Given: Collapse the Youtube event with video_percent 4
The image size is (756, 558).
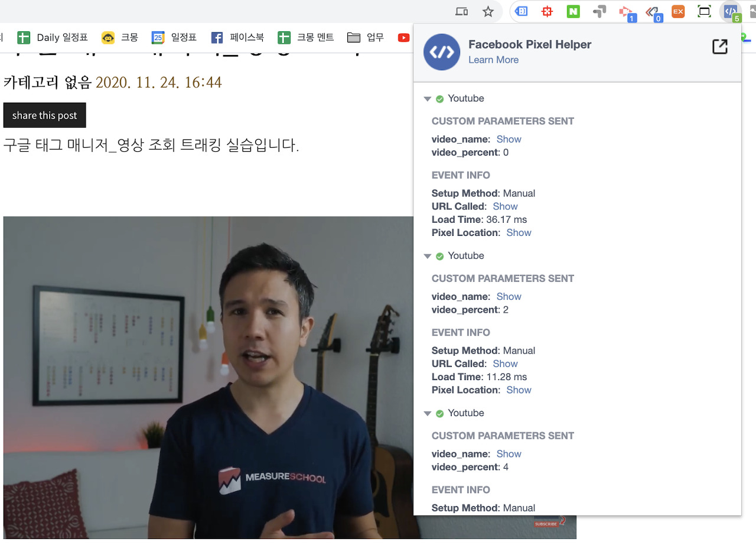Looking at the screenshot, I should pyautogui.click(x=428, y=413).
